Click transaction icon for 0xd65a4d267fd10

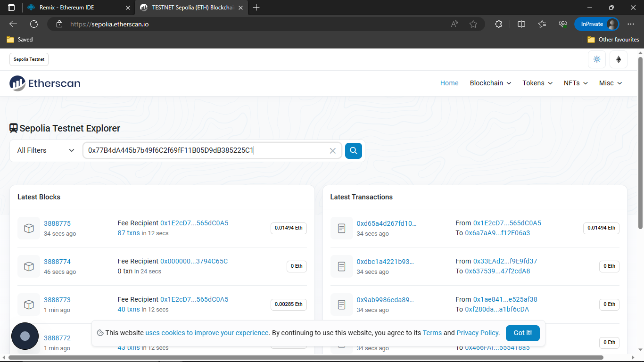coord(342,228)
